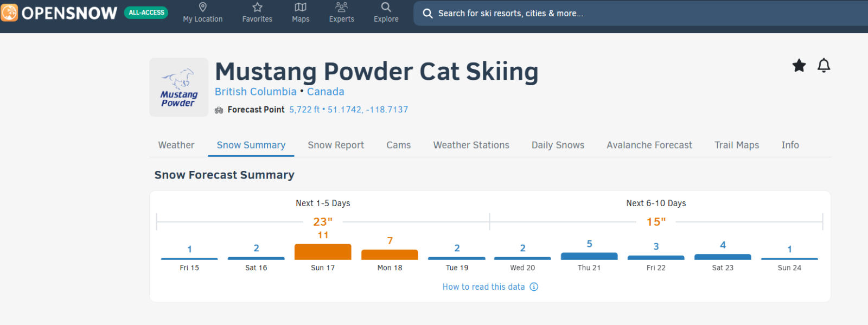This screenshot has height=325, width=868.
Task: Open the Daily Snows tab
Action: (558, 145)
